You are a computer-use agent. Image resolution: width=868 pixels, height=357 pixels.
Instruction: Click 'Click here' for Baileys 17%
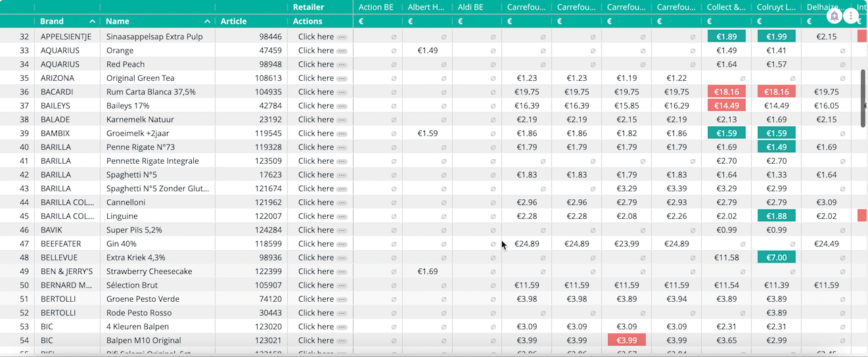[316, 106]
